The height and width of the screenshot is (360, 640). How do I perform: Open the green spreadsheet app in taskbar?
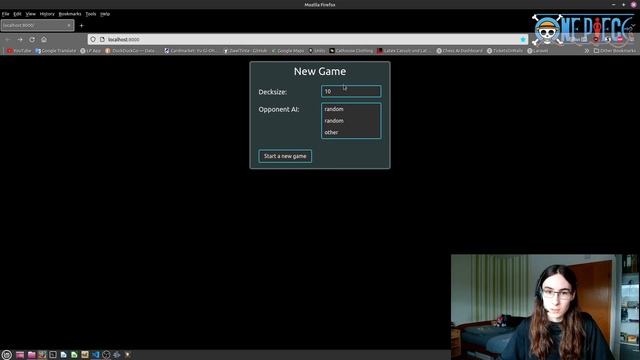(x=74, y=355)
